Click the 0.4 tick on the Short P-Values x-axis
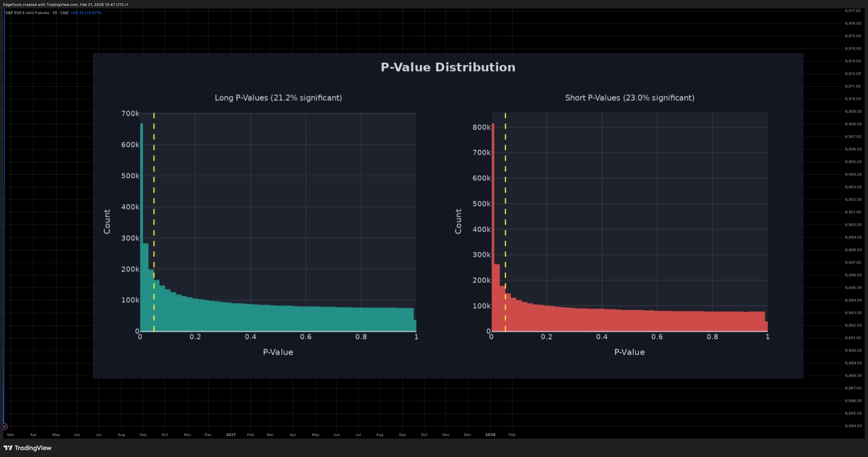The image size is (868, 457). [x=602, y=337]
